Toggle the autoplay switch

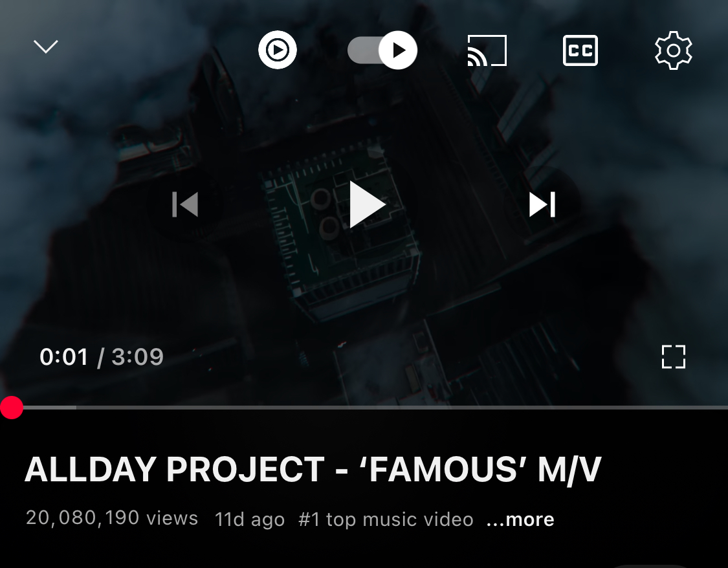pos(382,50)
